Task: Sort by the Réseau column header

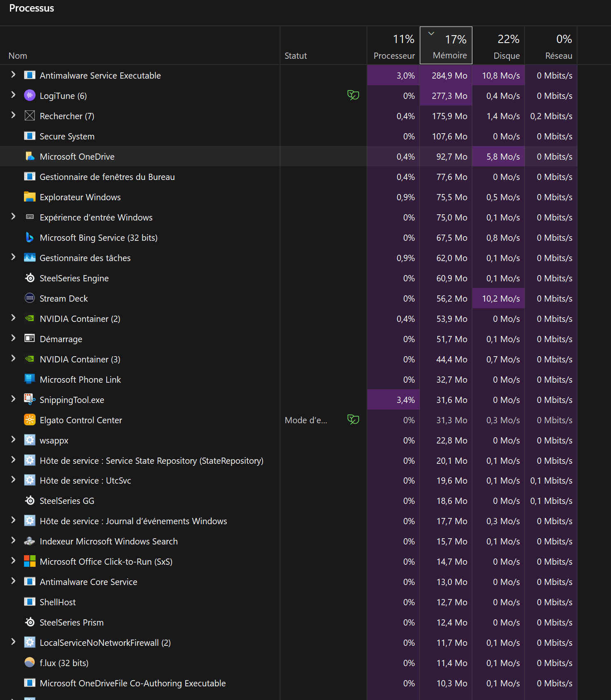Action: click(x=551, y=46)
